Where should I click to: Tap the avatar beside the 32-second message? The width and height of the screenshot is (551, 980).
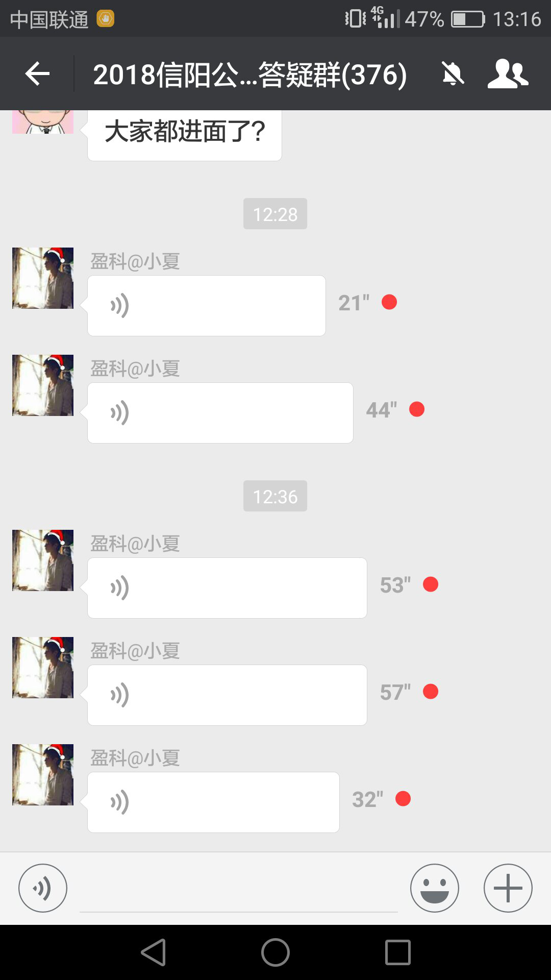pyautogui.click(x=43, y=775)
